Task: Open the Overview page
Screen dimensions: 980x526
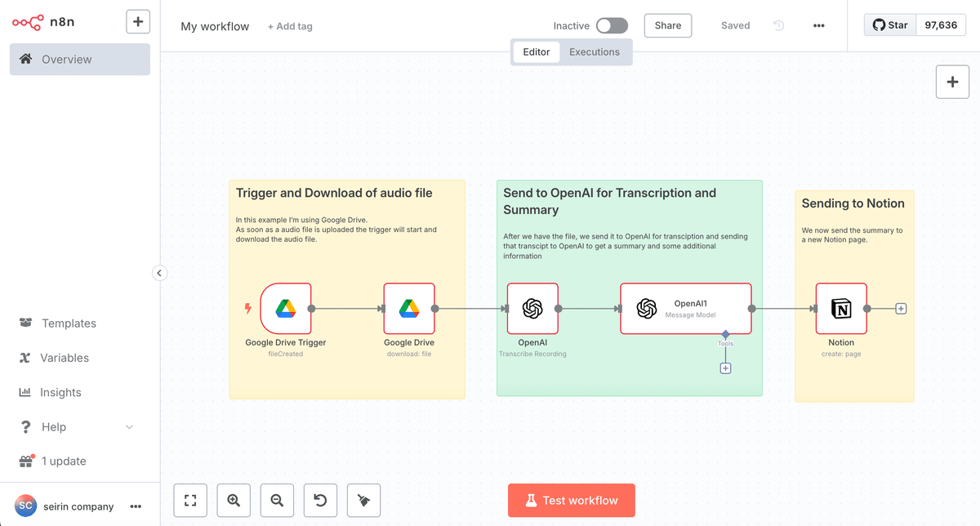Action: [80, 60]
